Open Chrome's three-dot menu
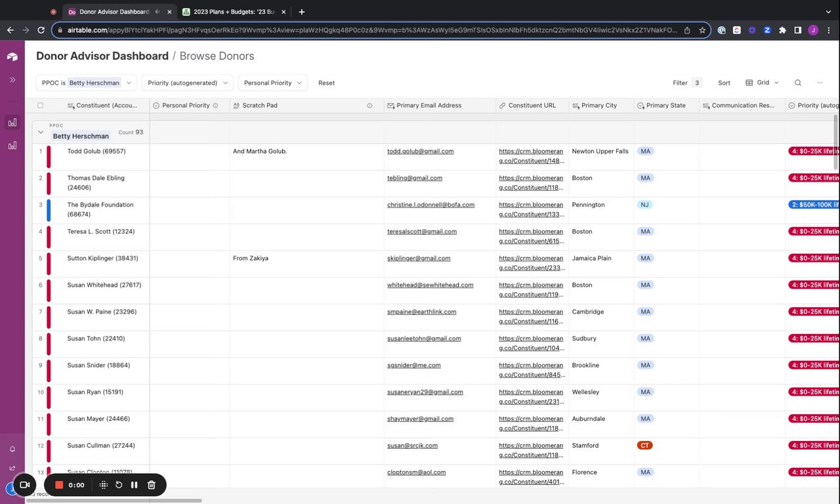The width and height of the screenshot is (840, 504). tap(829, 30)
